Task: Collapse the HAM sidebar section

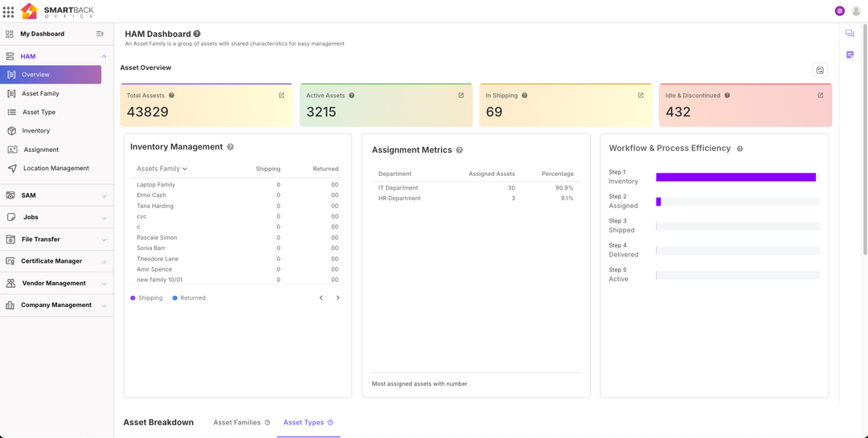Action: tap(104, 56)
